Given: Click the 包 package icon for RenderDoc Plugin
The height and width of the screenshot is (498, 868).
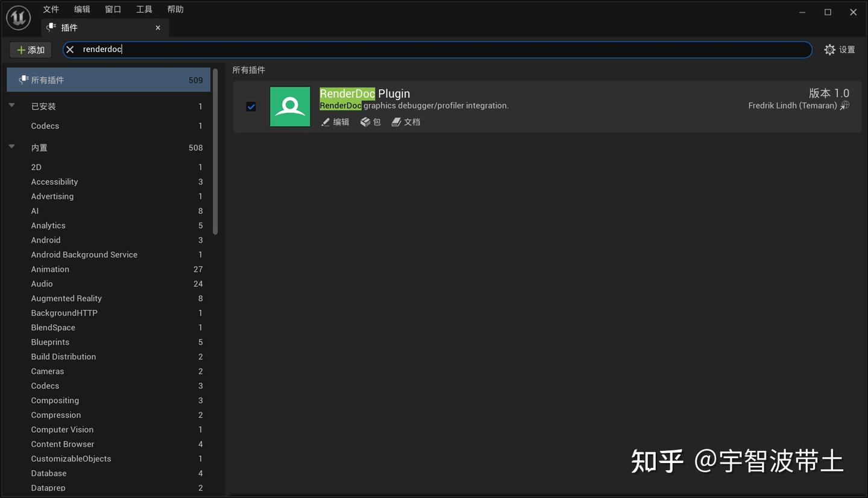Looking at the screenshot, I should pyautogui.click(x=365, y=122).
